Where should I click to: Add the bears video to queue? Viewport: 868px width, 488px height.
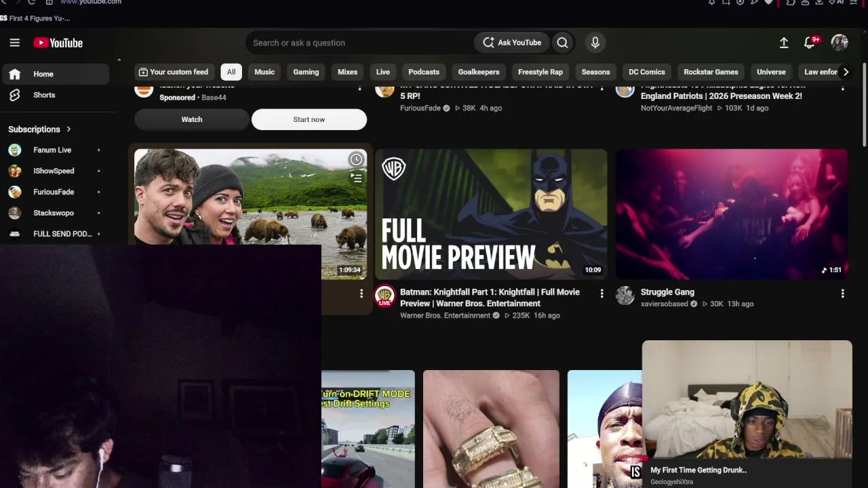pyautogui.click(x=356, y=178)
